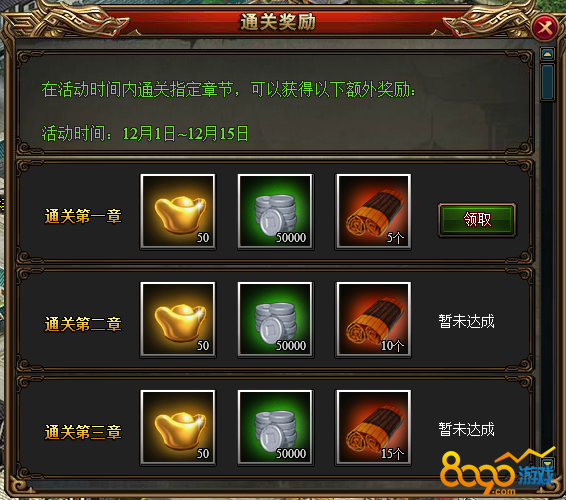Click the 活动时间 date range text
This screenshot has height=500, width=566.
tap(186, 134)
